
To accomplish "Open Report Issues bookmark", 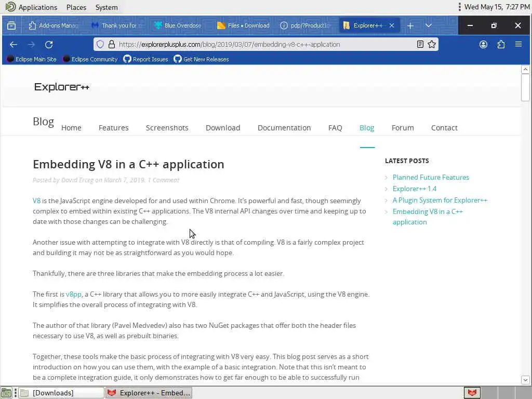I will [x=145, y=59].
